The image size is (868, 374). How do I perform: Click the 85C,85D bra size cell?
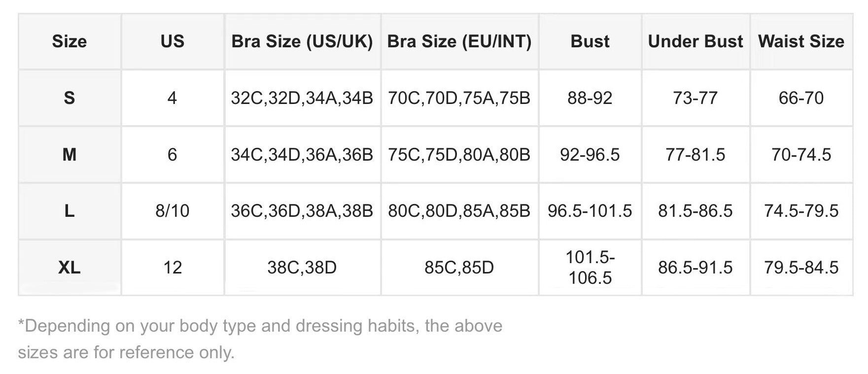click(459, 268)
